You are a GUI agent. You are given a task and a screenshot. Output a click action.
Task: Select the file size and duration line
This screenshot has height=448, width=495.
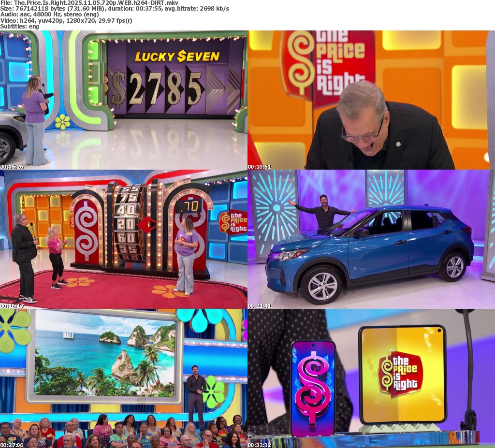tap(115, 9)
